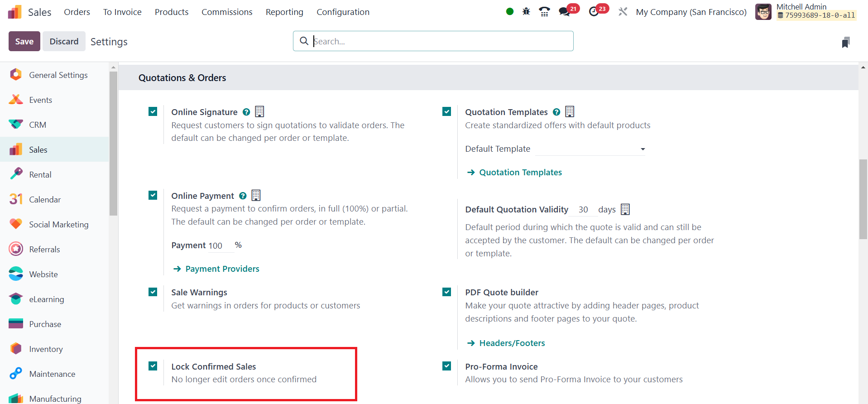Disable the PDF Quote builder checkbox
868x404 pixels.
[x=447, y=292]
